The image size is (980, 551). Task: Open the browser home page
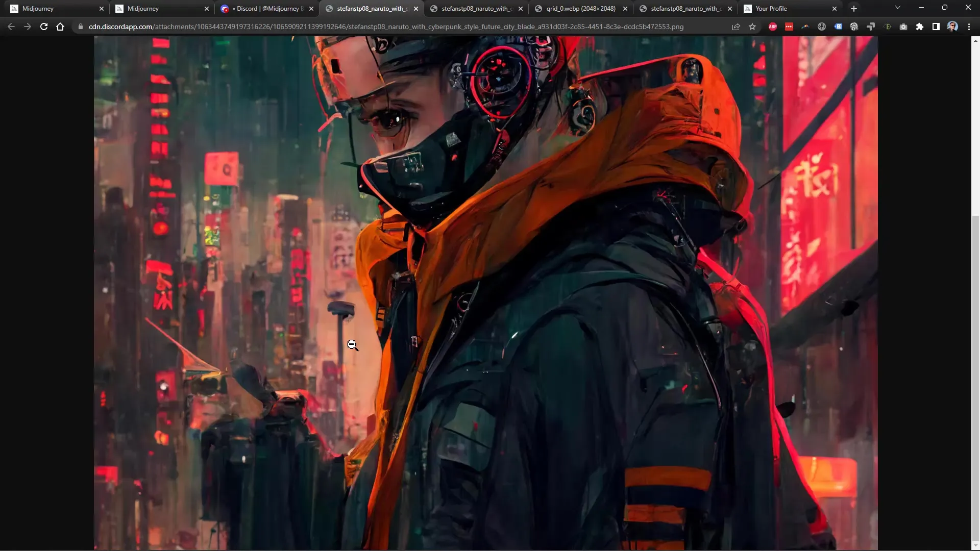click(60, 27)
